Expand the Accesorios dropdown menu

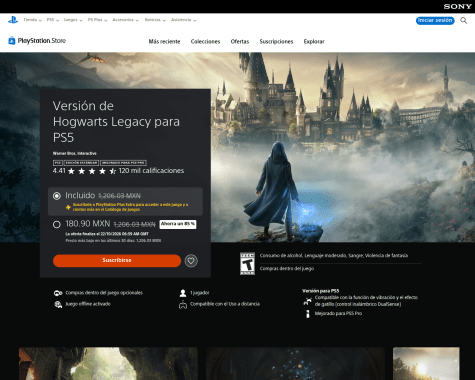click(x=125, y=20)
